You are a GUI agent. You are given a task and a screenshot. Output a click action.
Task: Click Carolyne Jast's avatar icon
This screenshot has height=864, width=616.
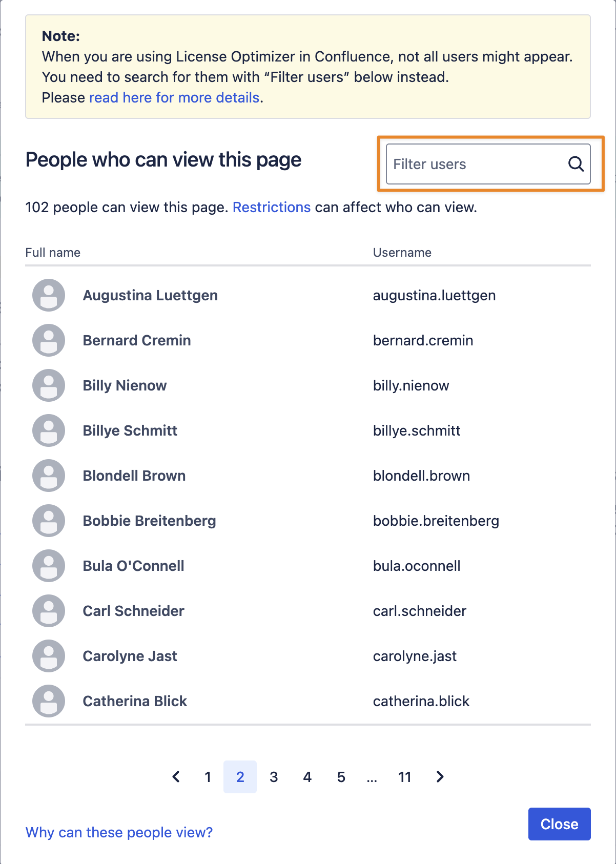pos(49,656)
